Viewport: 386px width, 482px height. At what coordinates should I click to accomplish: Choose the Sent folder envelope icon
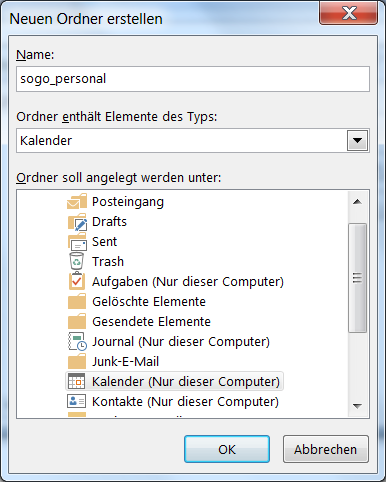pyautogui.click(x=77, y=242)
